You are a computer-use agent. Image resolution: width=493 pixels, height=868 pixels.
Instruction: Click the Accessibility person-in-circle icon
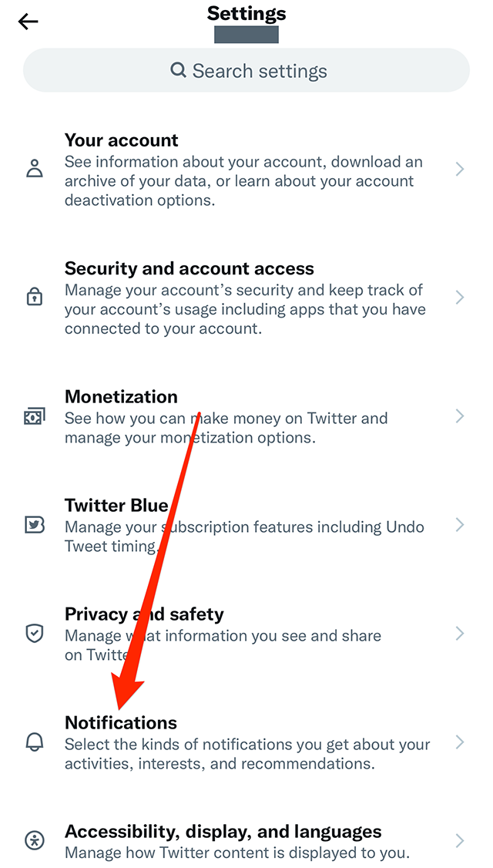pyautogui.click(x=34, y=841)
